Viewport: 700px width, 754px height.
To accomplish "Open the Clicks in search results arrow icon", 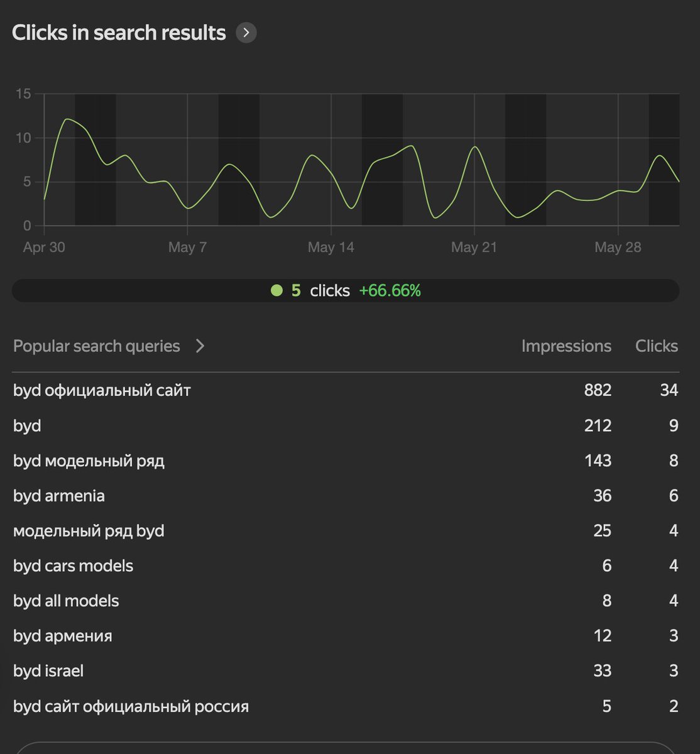I will click(x=246, y=33).
